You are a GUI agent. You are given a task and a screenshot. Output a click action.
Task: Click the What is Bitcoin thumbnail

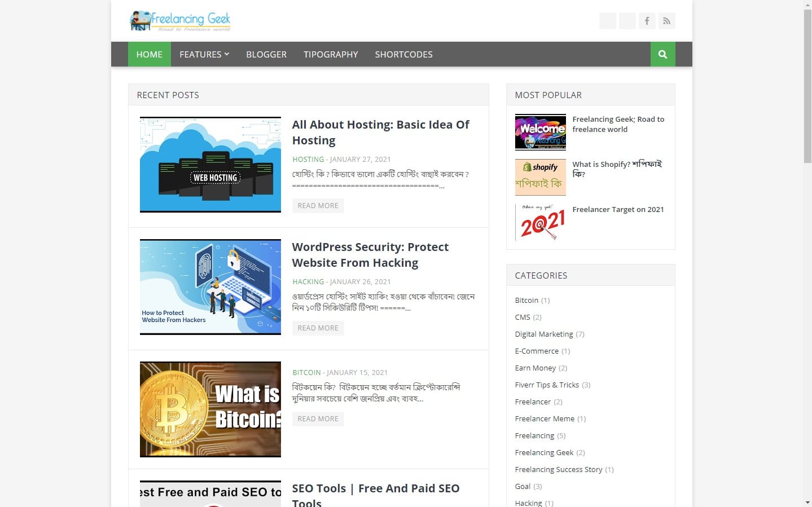pos(210,409)
